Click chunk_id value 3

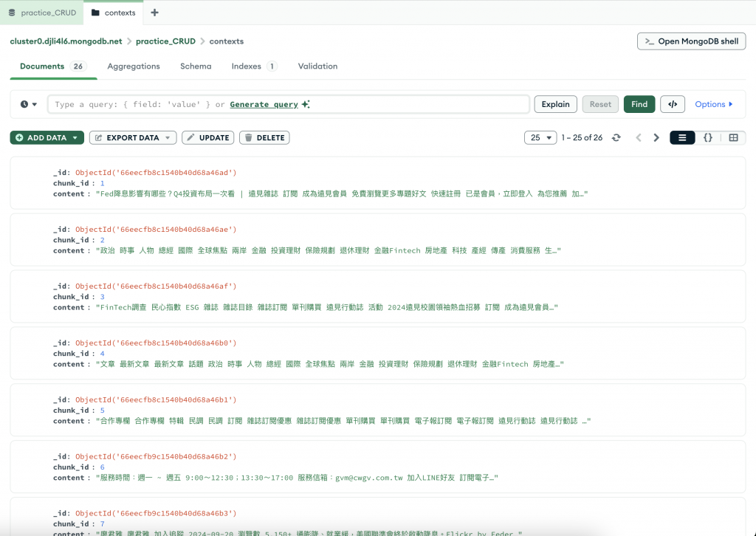coord(102,297)
